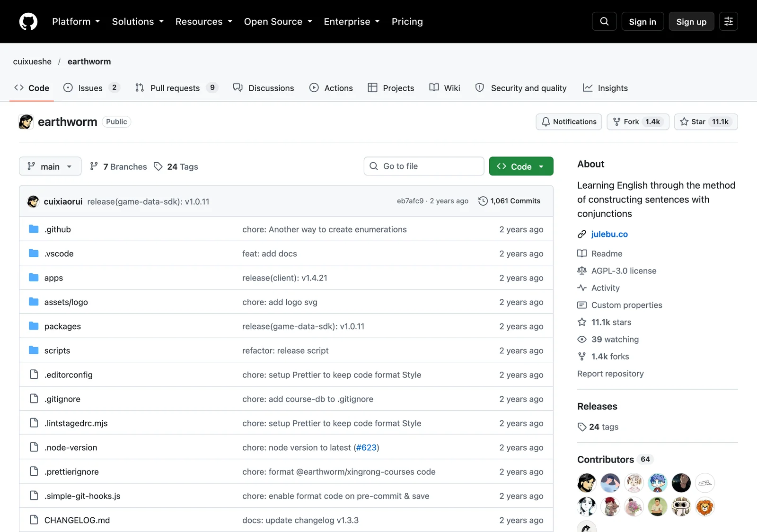
Task: Open the #623 pull request link
Action: [x=366, y=447]
